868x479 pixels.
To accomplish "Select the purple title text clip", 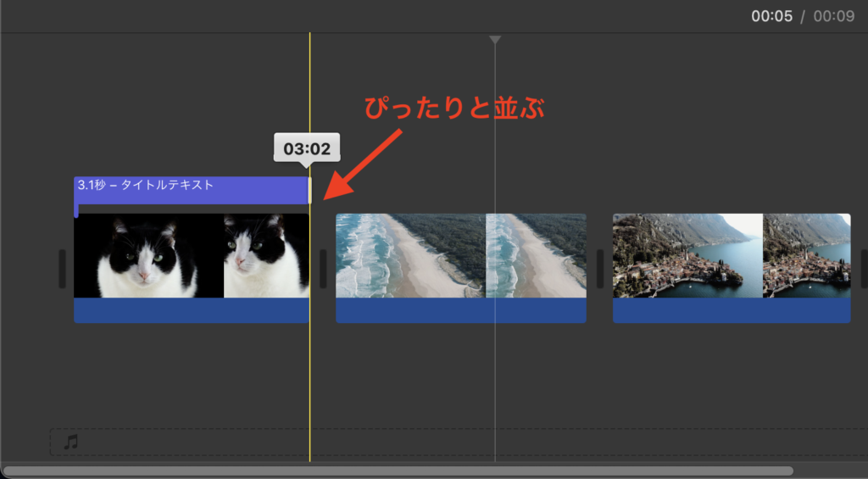I will click(x=192, y=191).
